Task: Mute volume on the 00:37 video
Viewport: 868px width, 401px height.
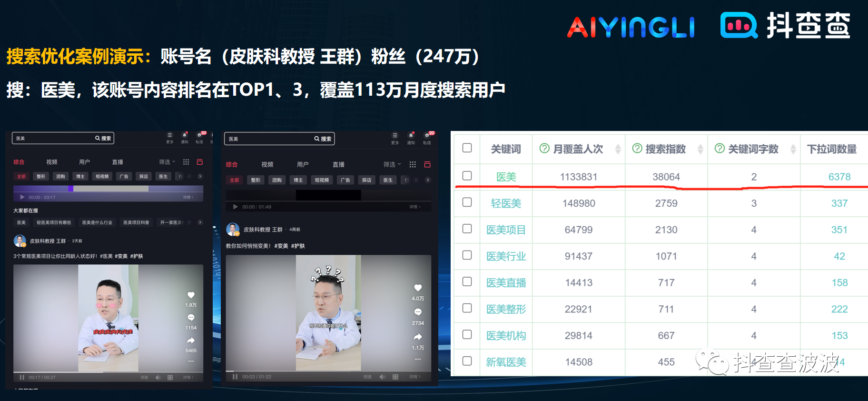Action: click(158, 377)
